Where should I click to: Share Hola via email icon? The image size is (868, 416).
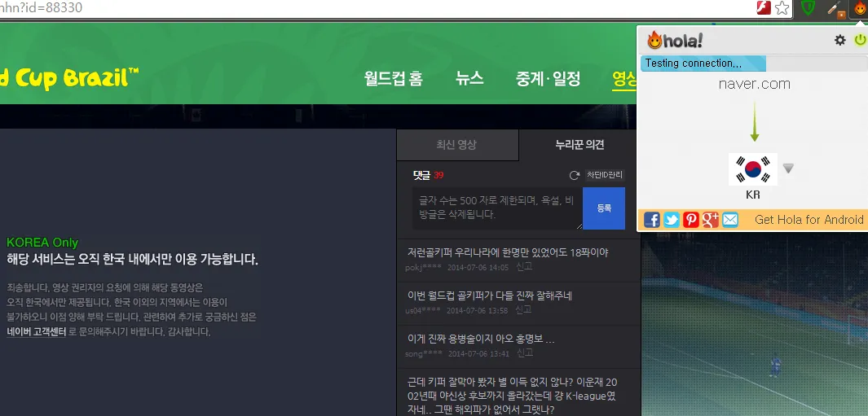coord(730,220)
